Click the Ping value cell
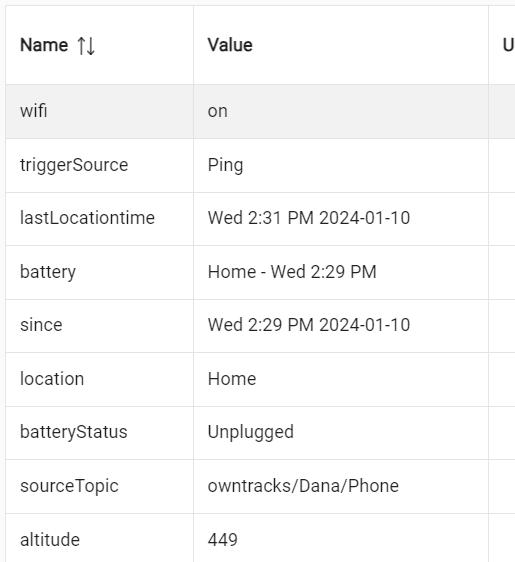The height and width of the screenshot is (562, 515). [341, 166]
